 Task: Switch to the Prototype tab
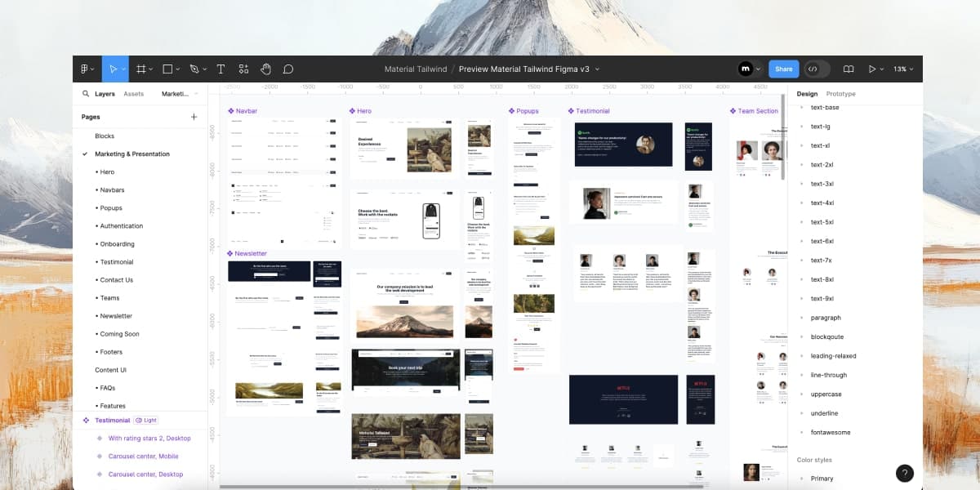click(x=841, y=94)
